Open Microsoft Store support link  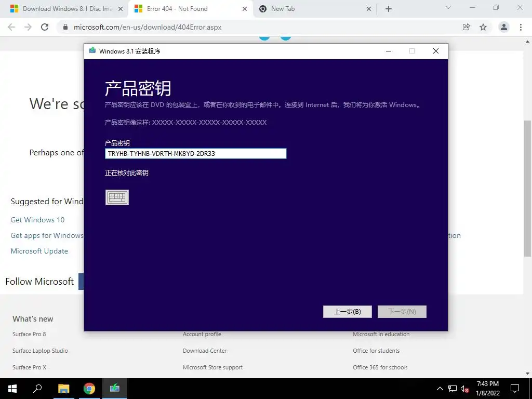coord(212,367)
